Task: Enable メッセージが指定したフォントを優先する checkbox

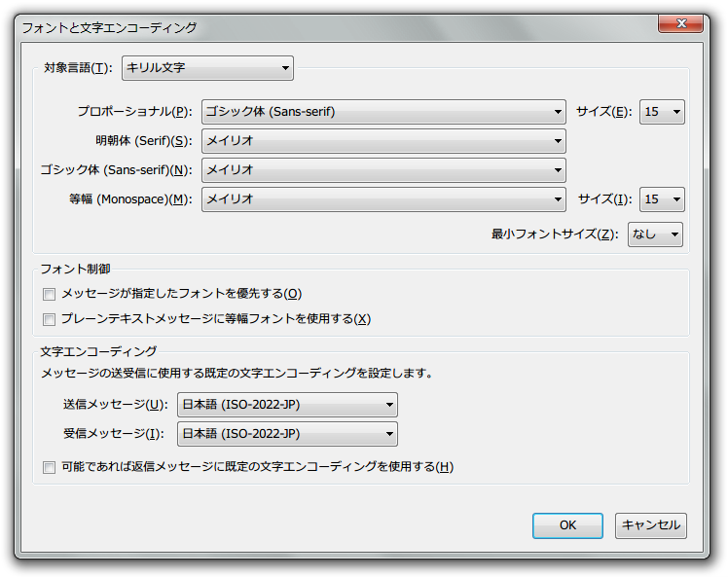Action: coord(50,294)
